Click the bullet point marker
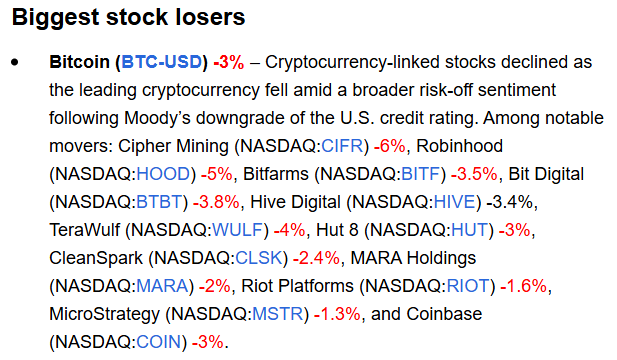The image size is (617, 360). coord(15,62)
